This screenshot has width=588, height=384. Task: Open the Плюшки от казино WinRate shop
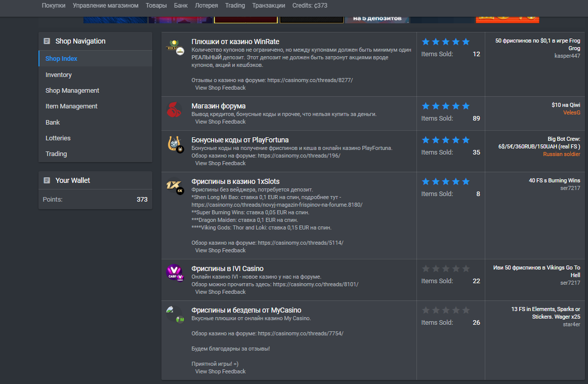[235, 42]
